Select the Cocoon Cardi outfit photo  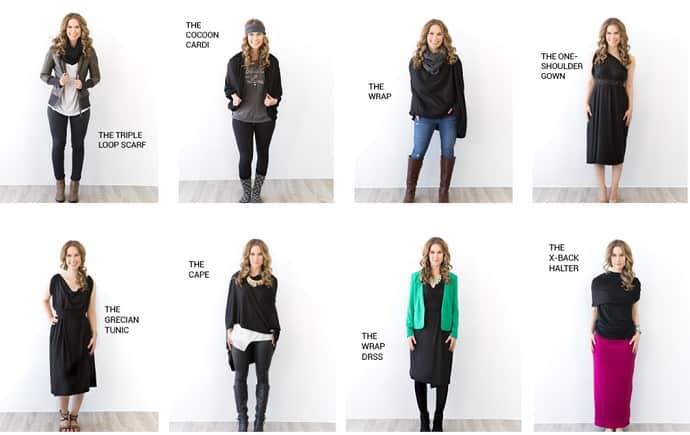point(256,102)
